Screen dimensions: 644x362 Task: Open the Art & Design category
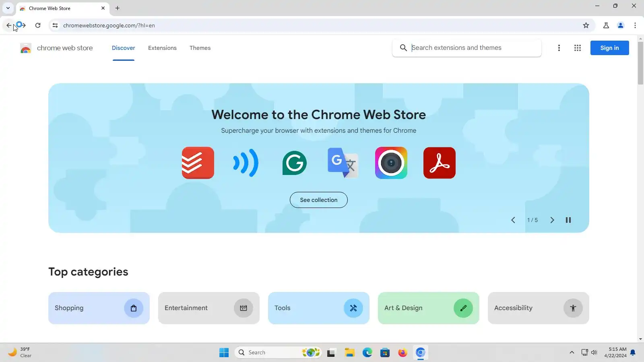click(x=429, y=308)
